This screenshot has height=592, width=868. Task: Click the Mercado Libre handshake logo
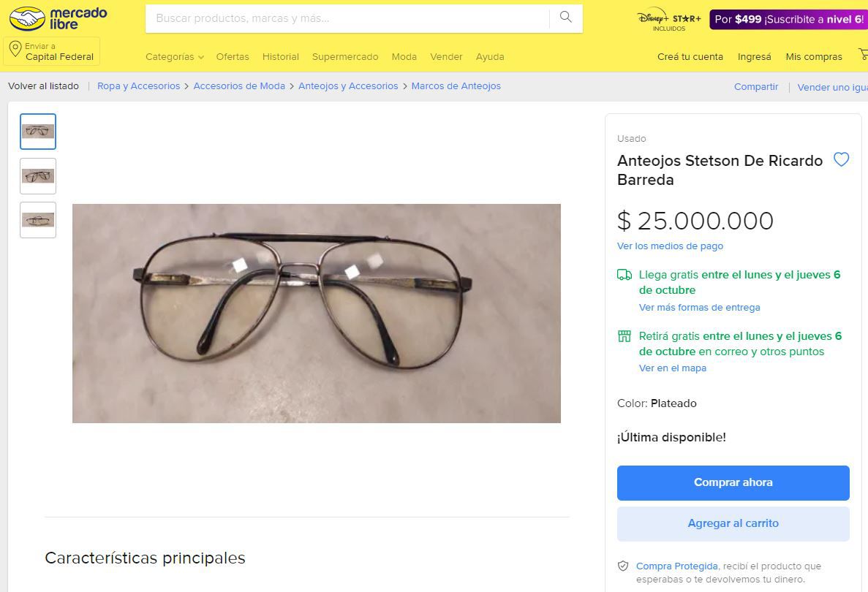click(28, 19)
